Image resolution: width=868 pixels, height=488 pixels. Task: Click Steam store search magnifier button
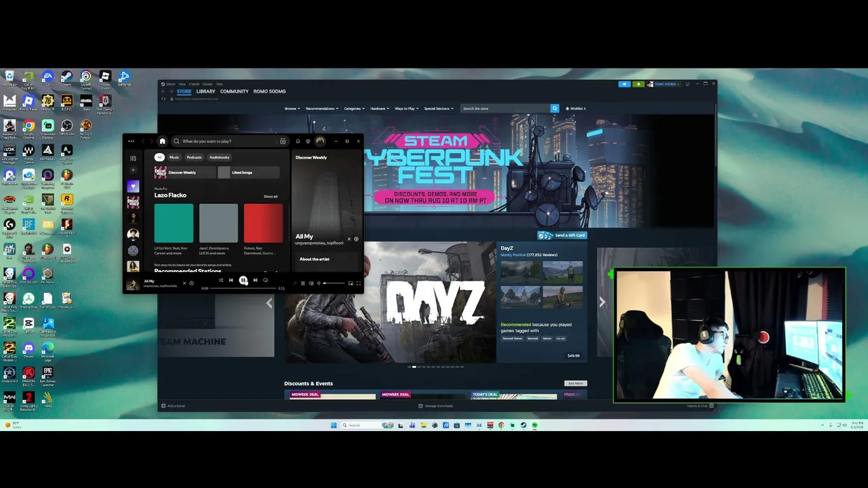click(x=555, y=108)
